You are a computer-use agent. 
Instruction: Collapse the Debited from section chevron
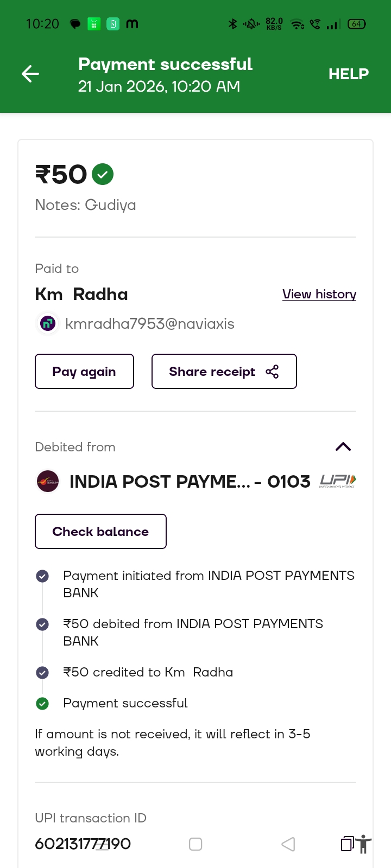[x=343, y=446]
